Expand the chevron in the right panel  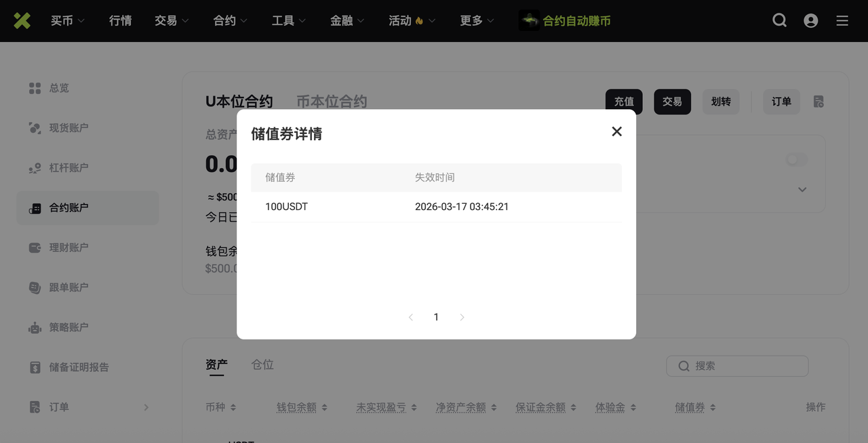point(802,190)
